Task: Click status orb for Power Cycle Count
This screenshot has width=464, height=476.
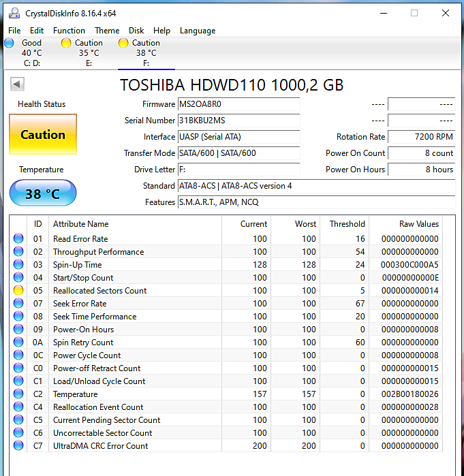Action: 18,355
